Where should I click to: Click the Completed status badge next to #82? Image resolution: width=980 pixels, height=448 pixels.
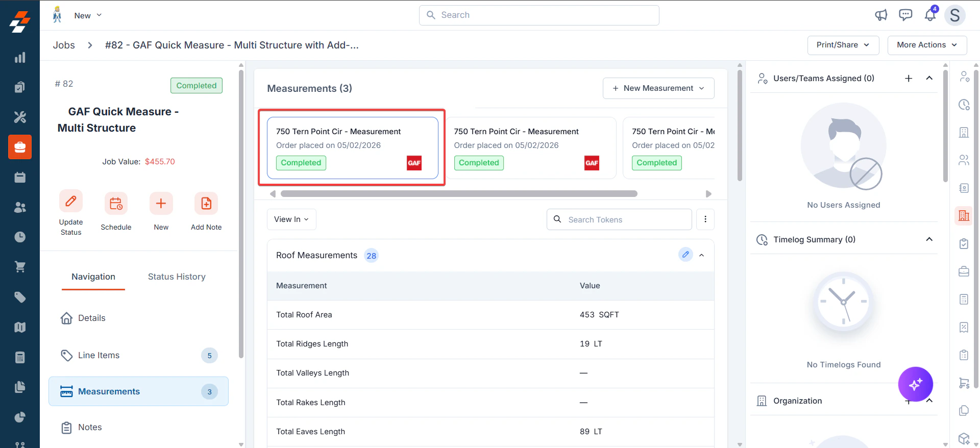(197, 86)
